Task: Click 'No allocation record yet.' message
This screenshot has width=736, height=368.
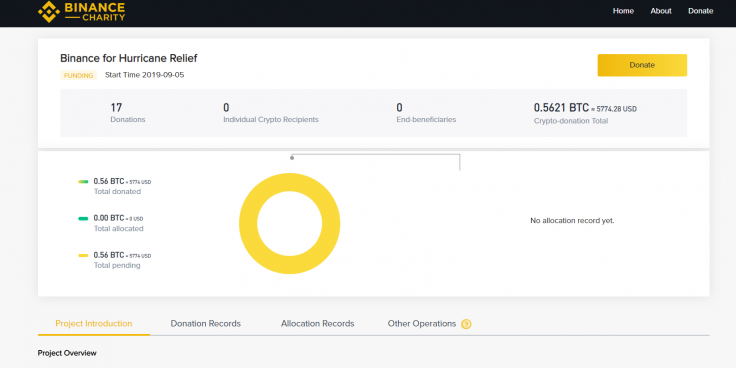Action: 572,221
